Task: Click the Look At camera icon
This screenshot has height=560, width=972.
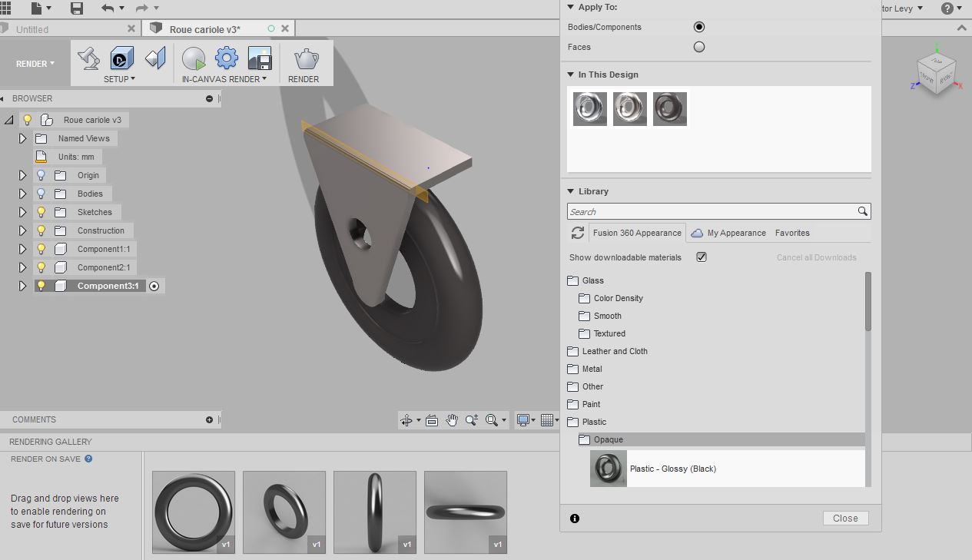Action: 431,420
